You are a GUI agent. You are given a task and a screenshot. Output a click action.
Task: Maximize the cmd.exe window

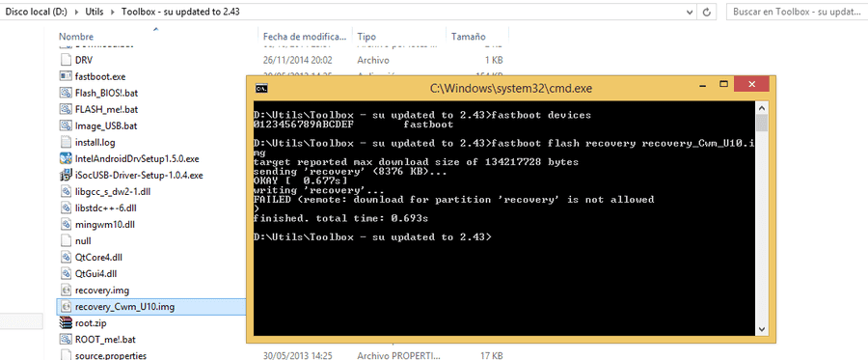click(723, 84)
